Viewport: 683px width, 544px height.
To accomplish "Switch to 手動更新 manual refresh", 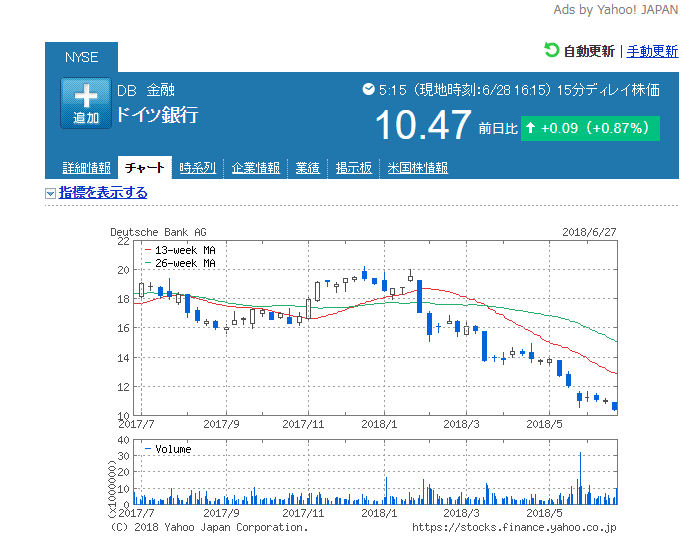I will [x=652, y=51].
